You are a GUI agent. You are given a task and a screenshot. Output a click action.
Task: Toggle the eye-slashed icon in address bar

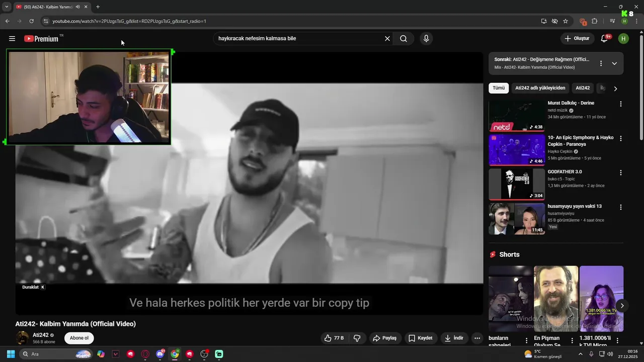(x=554, y=21)
